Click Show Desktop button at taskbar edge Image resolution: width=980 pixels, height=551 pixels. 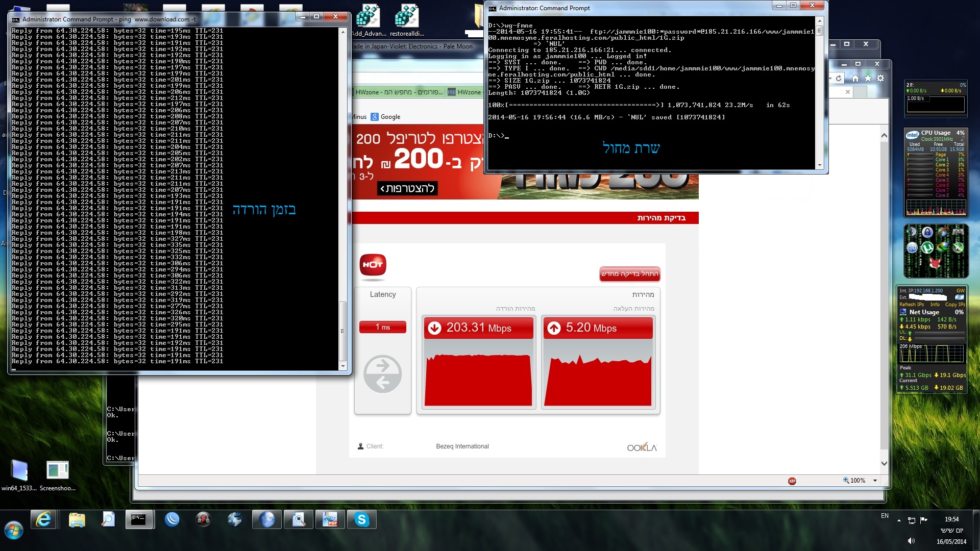click(x=976, y=530)
